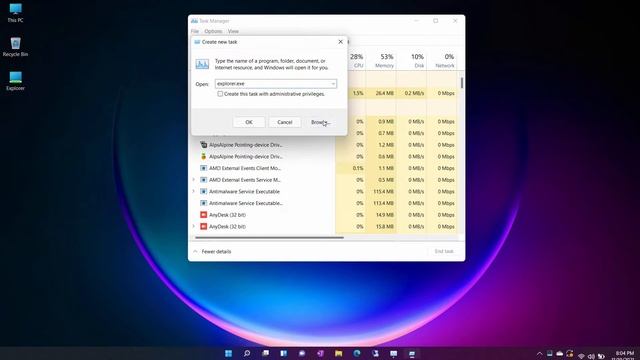Open the This PC desktop icon
The width and height of the screenshot is (640, 360).
(16, 13)
